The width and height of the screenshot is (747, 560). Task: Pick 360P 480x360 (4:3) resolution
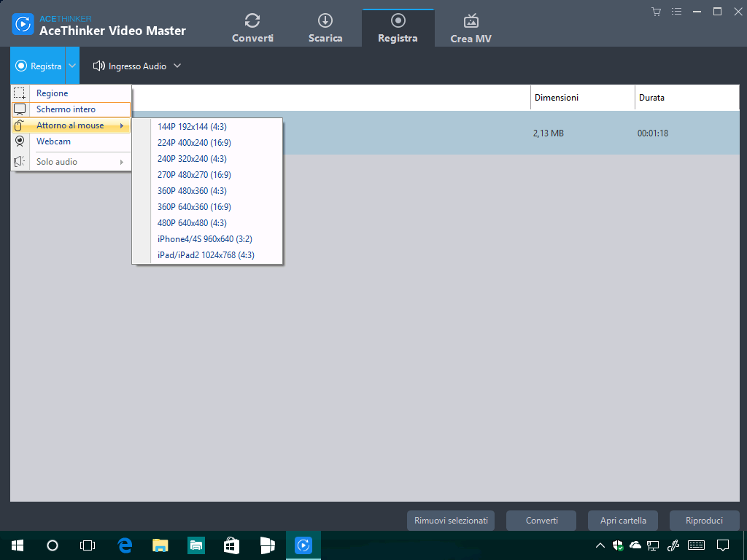pyautogui.click(x=207, y=191)
